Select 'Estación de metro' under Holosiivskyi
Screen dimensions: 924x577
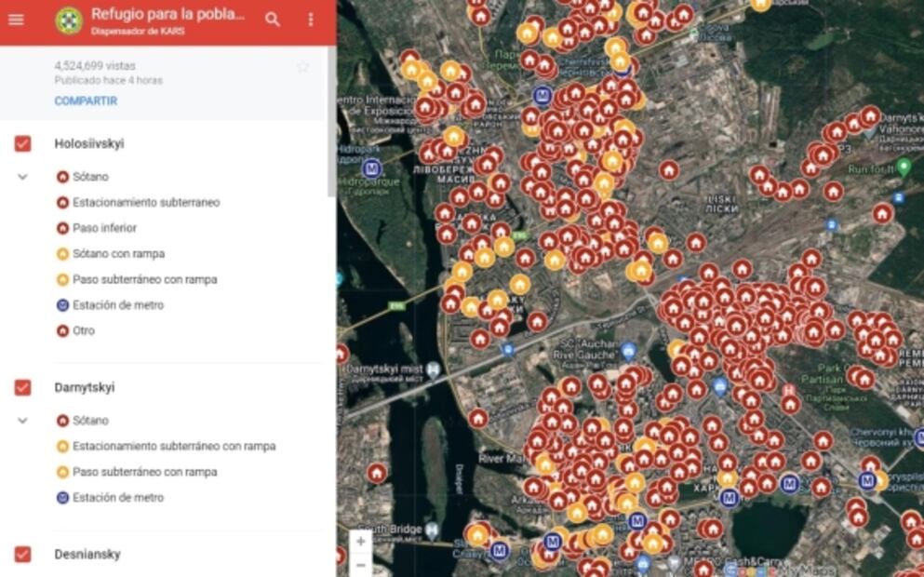click(117, 305)
